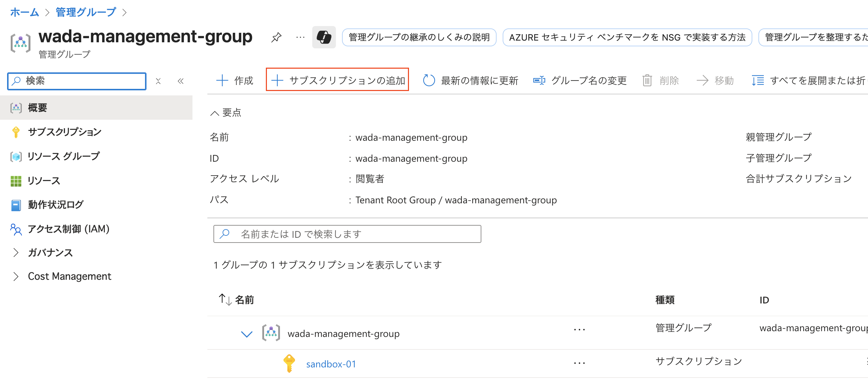Click 作成 in the toolbar
Viewport: 868px width, 387px height.
pyautogui.click(x=234, y=81)
